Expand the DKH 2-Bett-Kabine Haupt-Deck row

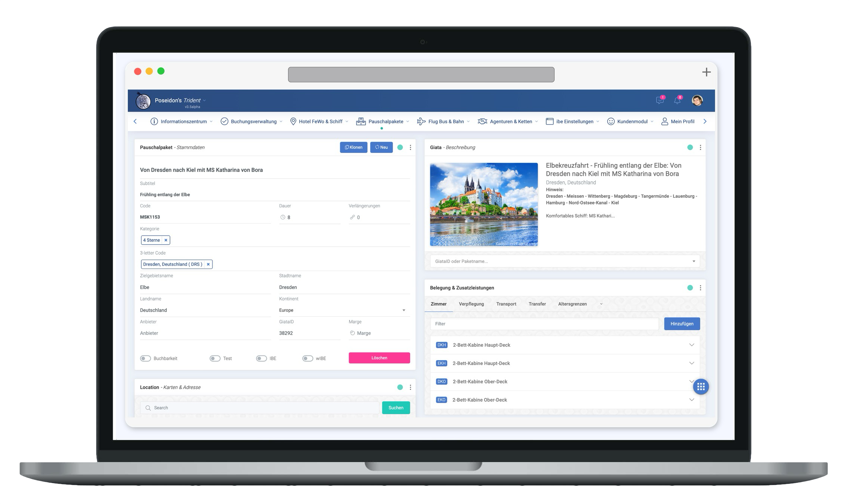tap(691, 345)
